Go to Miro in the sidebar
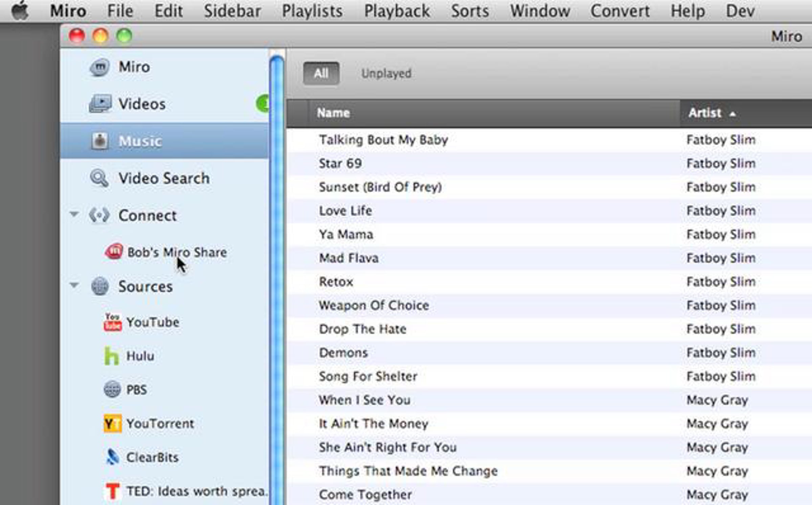 pyautogui.click(x=134, y=67)
